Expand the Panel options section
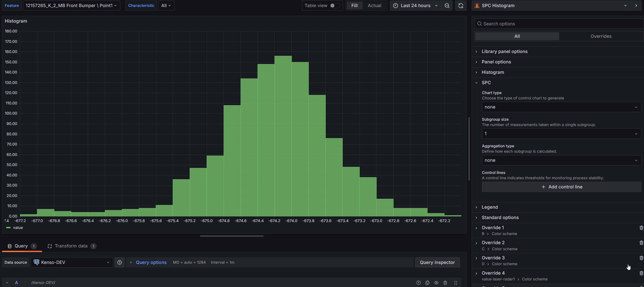Viewport: 644px width, 287px height. pyautogui.click(x=496, y=62)
